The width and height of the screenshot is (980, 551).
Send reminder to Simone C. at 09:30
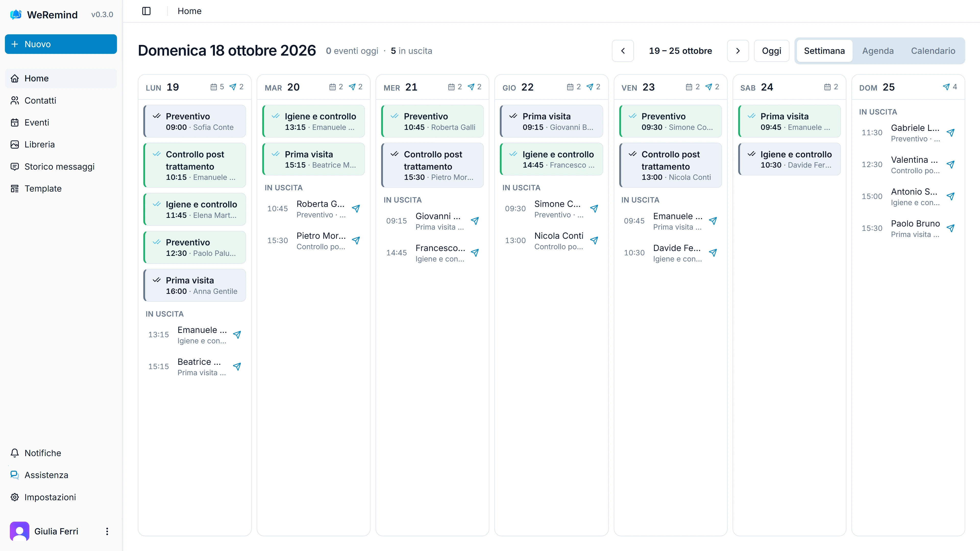point(594,209)
